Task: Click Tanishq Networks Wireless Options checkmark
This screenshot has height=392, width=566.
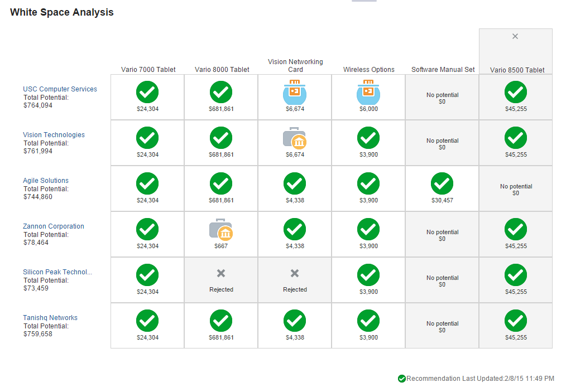Action: (368, 321)
